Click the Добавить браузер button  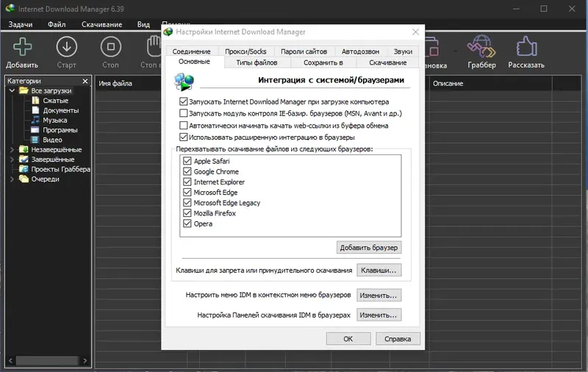point(369,248)
